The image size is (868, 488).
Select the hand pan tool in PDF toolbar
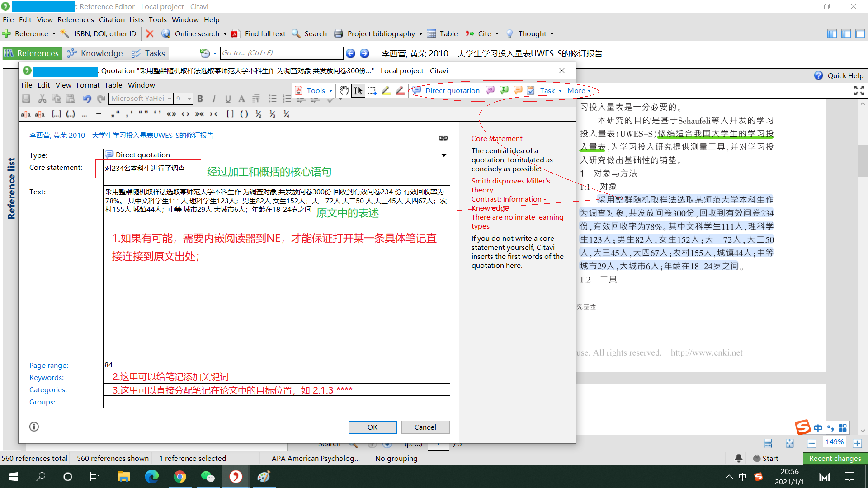344,91
